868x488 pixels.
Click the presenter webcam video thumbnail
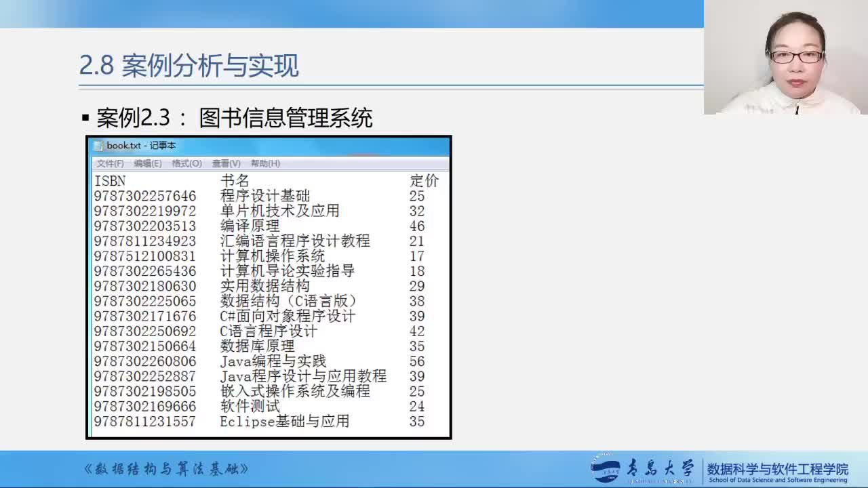pyautogui.click(x=786, y=57)
